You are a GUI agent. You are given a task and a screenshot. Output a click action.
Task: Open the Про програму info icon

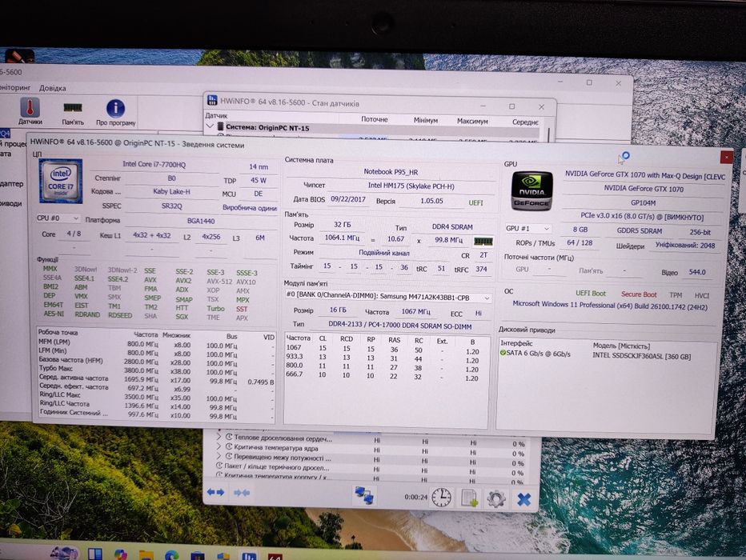click(x=115, y=112)
